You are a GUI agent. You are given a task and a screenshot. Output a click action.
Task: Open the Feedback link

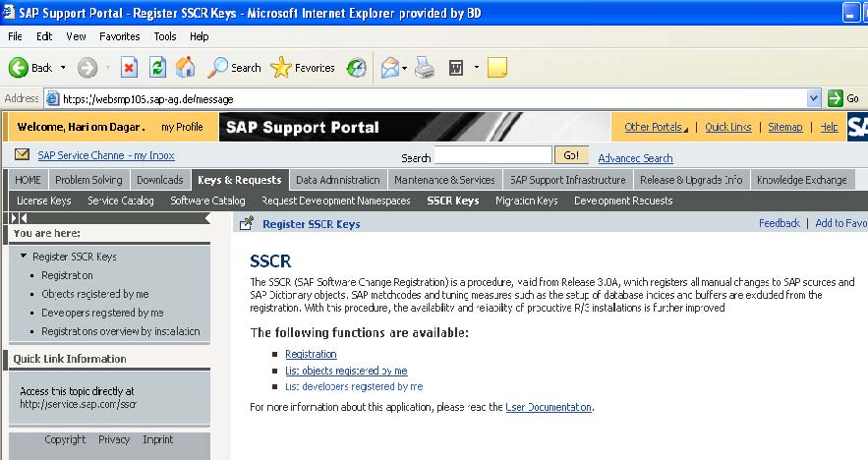pos(779,223)
